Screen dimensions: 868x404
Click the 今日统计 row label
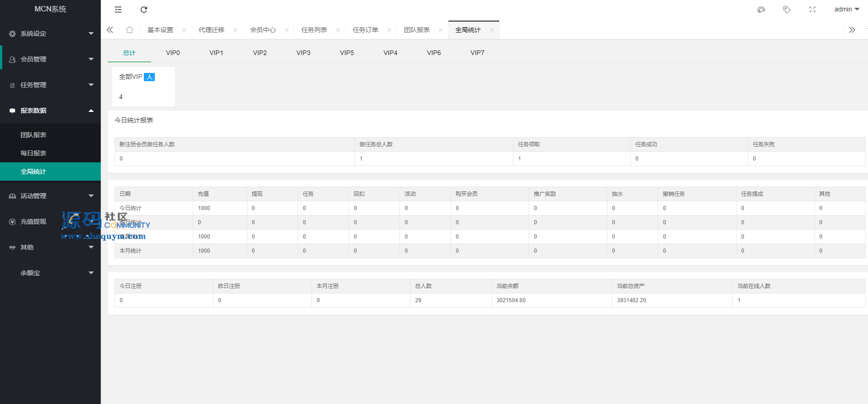coord(131,208)
